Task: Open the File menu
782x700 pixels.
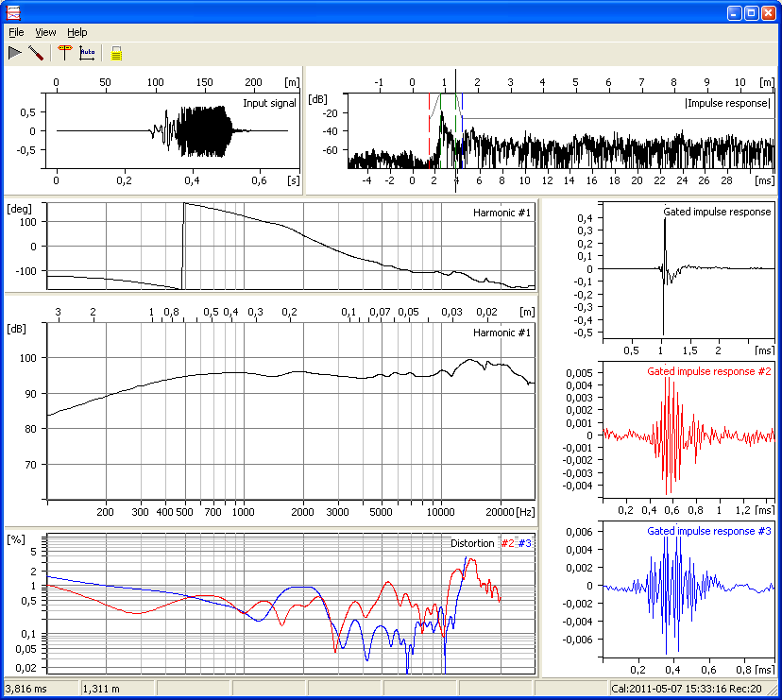Action: tap(16, 32)
